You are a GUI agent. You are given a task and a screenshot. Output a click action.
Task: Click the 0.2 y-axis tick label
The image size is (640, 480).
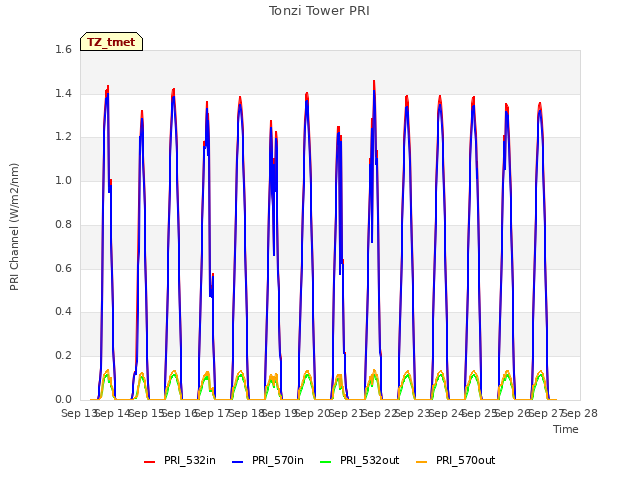[x=63, y=356]
